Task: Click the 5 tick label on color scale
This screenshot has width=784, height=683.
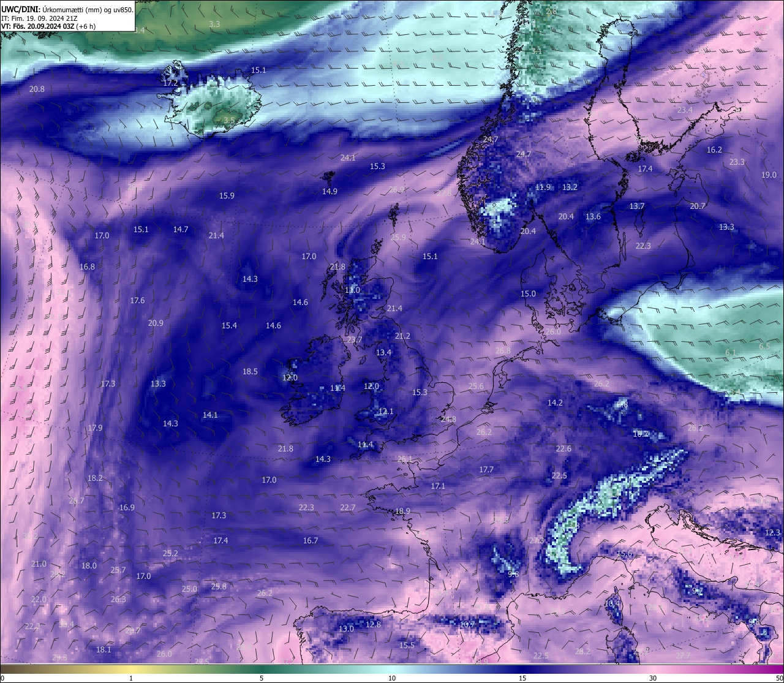Action: [262, 678]
